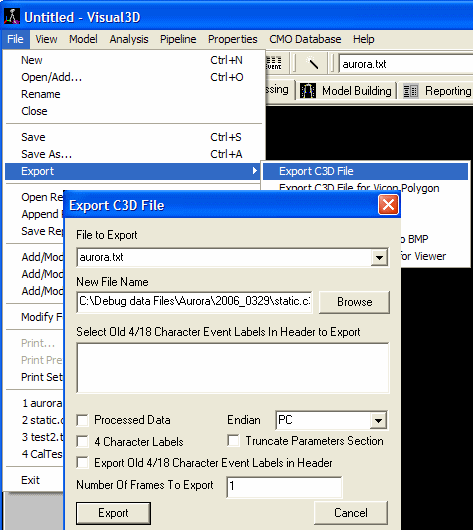This screenshot has width=473, height=530.
Task: Open recent file 3 test2
Action: [x=34, y=437]
